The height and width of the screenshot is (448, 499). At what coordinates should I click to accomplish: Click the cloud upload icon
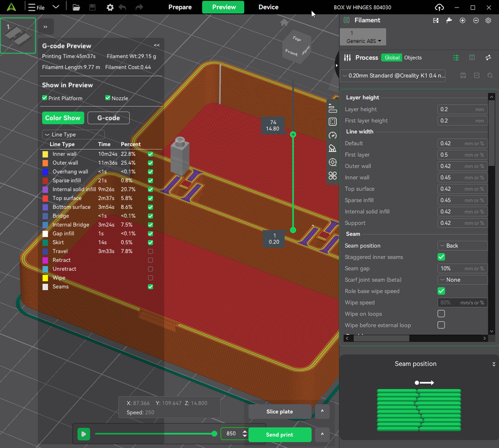click(439, 7)
